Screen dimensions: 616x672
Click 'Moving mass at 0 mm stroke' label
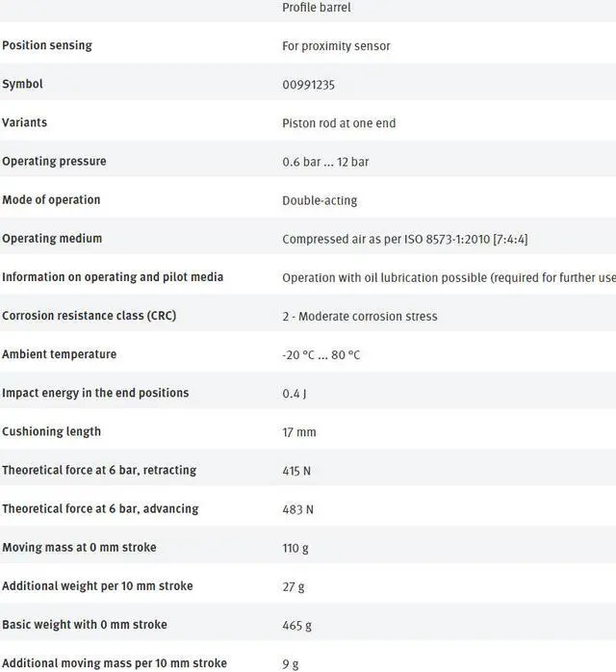tap(79, 547)
